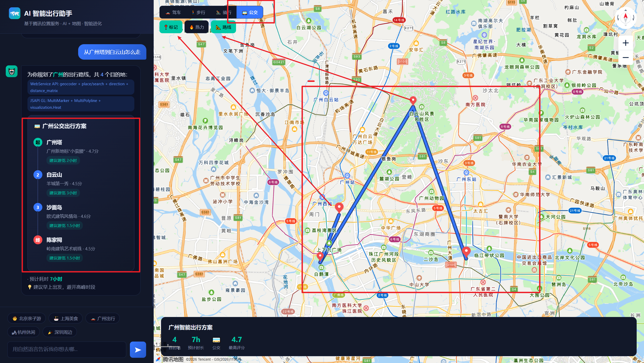Click the 广州站 station icon
The width and height of the screenshot is (644, 363).
(347, 175)
